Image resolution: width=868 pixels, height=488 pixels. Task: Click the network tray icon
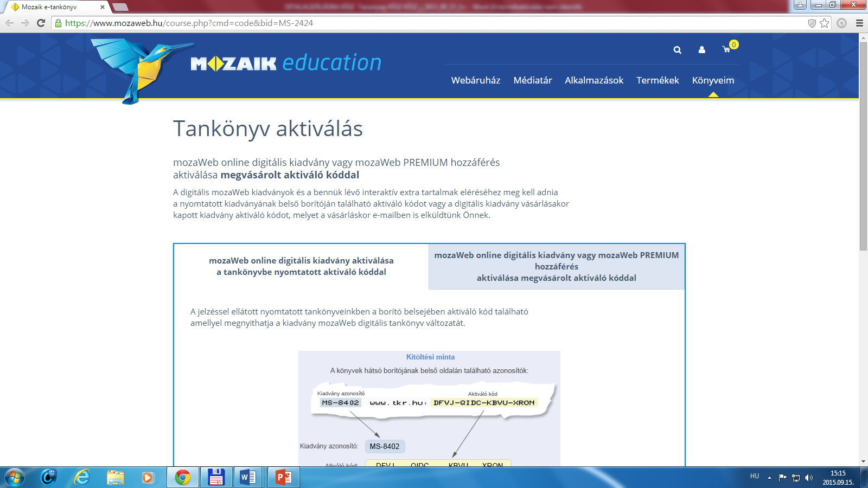coord(796,477)
